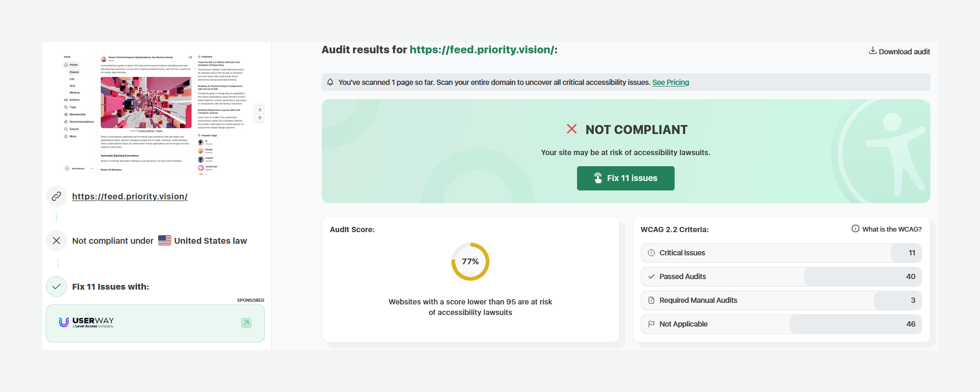This screenshot has width=980, height=392.
Task: Click the Passed Audits checkmark icon
Action: [x=651, y=276]
